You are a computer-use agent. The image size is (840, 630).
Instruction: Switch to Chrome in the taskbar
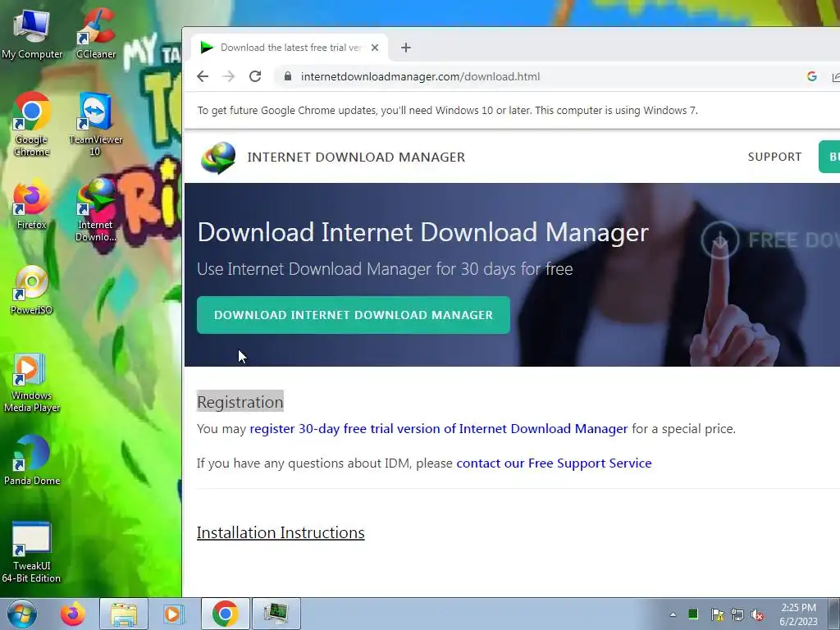225,614
